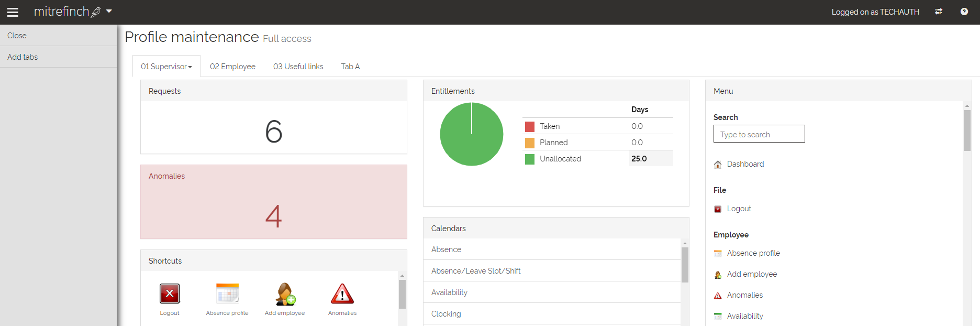The image size is (980, 326).
Task: Open the 01 Supervisor tab dropdown
Action: (x=166, y=67)
